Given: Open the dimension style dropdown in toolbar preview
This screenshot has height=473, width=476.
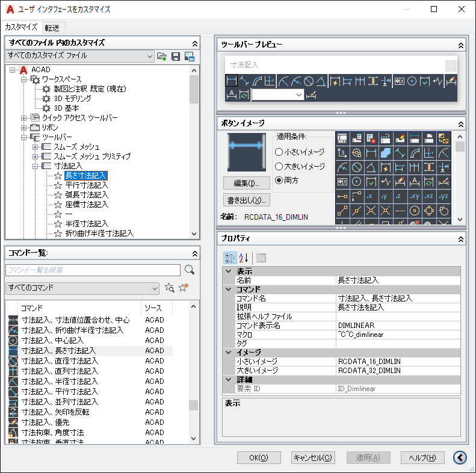Looking at the screenshot, I should (x=298, y=95).
